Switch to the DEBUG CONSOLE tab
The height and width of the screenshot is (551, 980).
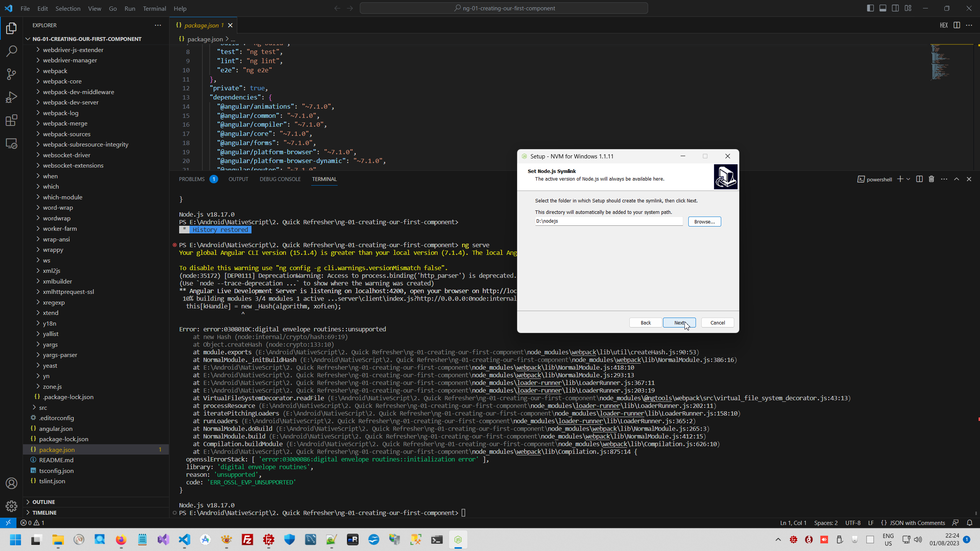[x=280, y=179]
